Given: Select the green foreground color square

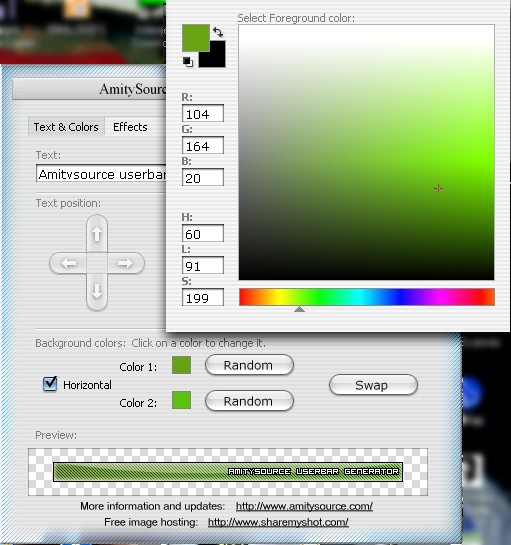Looking at the screenshot, I should (x=196, y=38).
